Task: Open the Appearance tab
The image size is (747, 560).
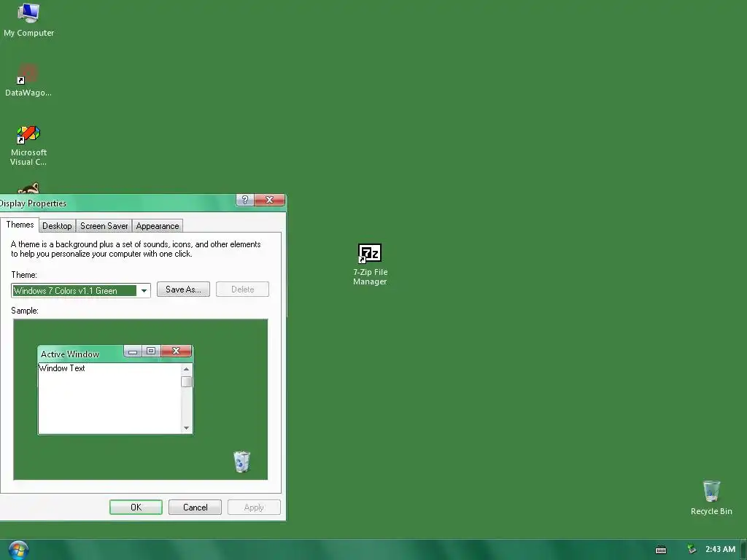Action: tap(158, 226)
